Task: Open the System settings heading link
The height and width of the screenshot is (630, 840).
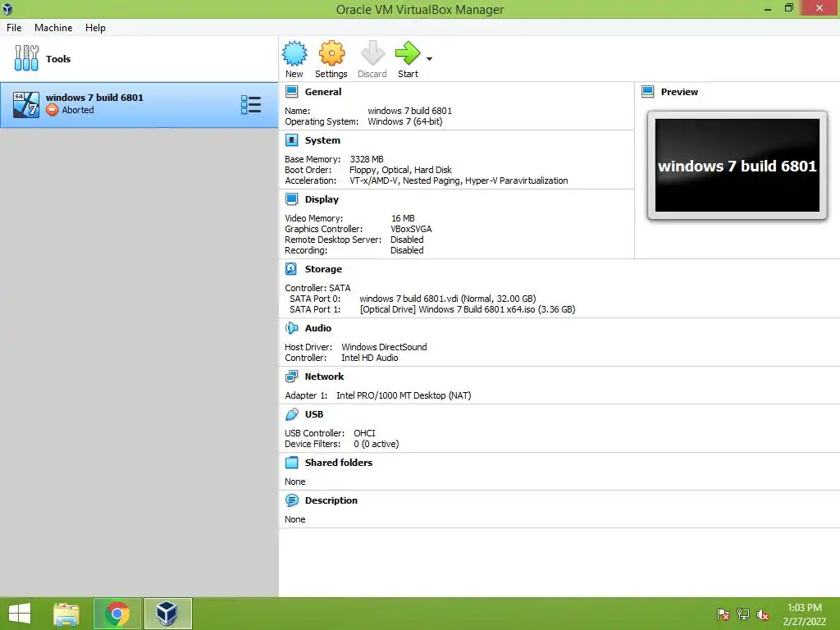Action: click(x=322, y=140)
